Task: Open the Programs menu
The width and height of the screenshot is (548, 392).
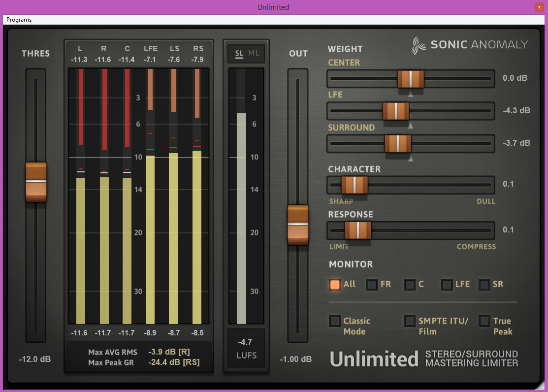Action: click(19, 20)
